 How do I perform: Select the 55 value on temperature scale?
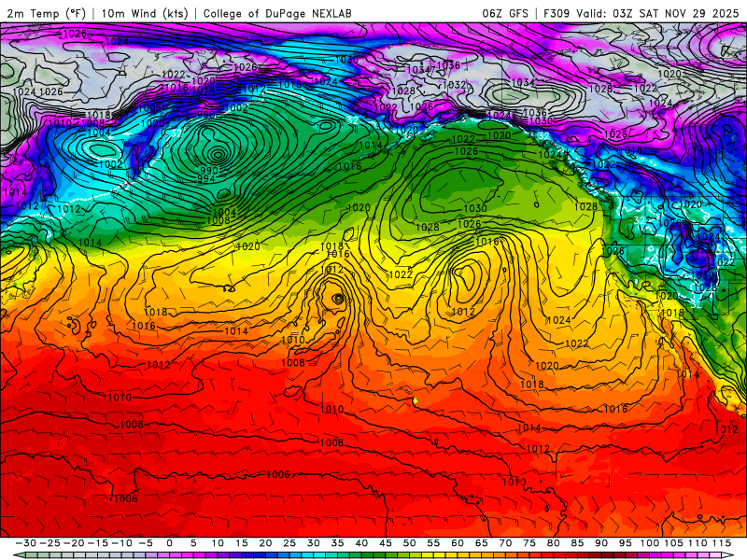(433, 543)
